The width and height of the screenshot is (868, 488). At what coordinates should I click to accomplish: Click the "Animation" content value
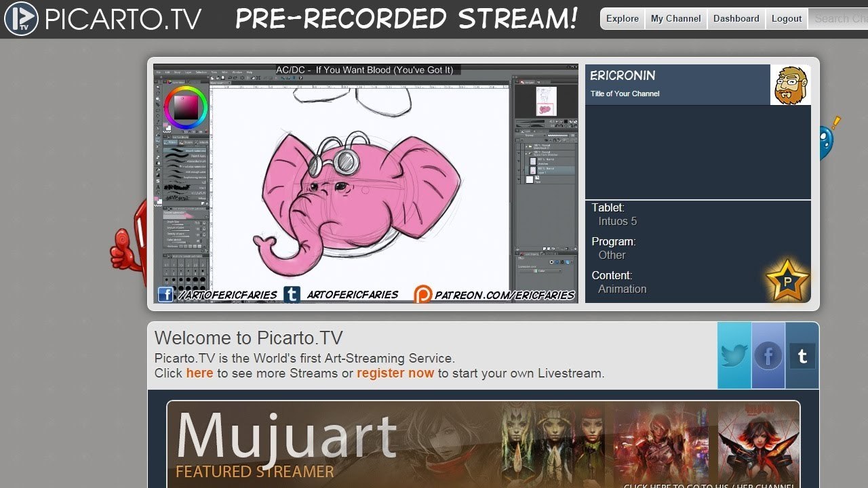click(x=623, y=289)
